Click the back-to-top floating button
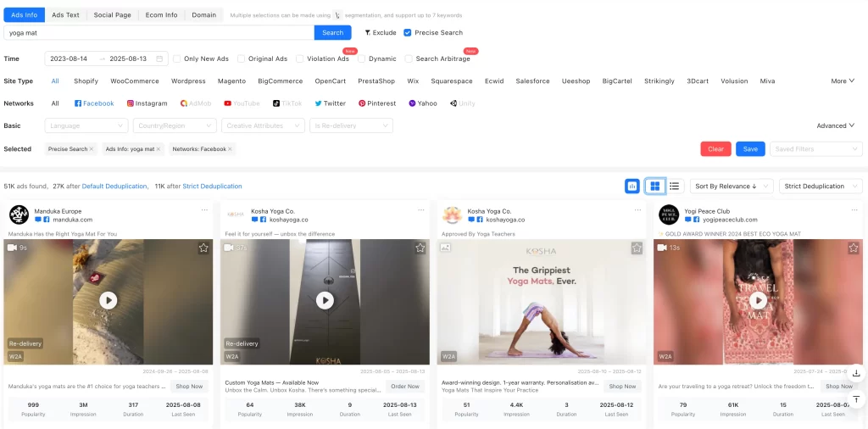Viewport: 868px width, 429px height. click(856, 398)
